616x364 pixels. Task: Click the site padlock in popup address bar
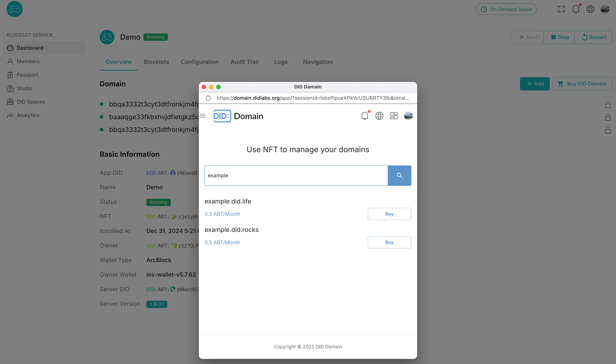208,98
